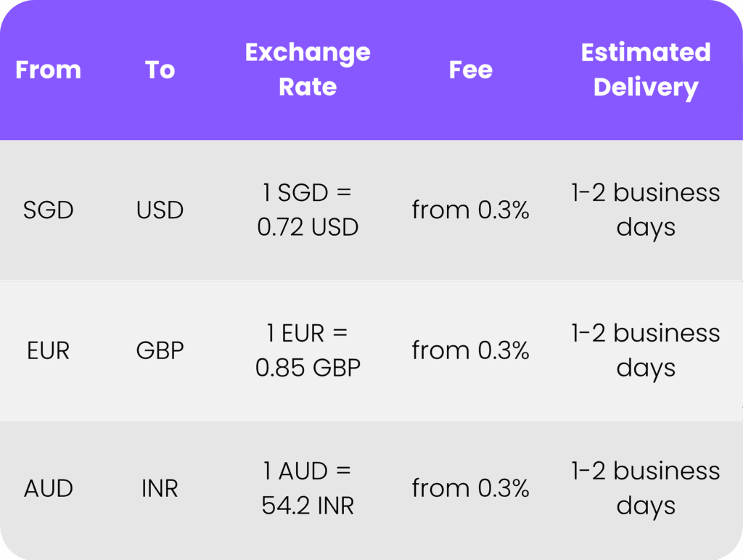The height and width of the screenshot is (560, 743).
Task: Select the AUD row delivery estimate
Action: pyautogui.click(x=645, y=489)
